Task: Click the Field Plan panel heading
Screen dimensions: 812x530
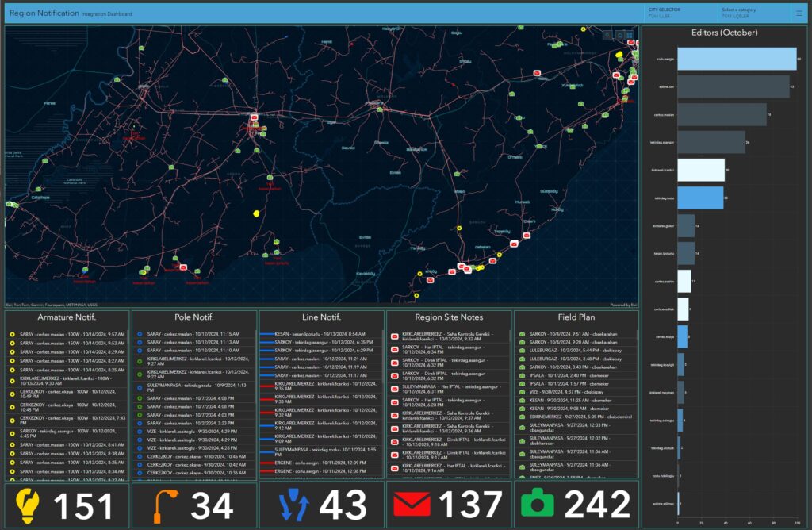Action: (576, 317)
